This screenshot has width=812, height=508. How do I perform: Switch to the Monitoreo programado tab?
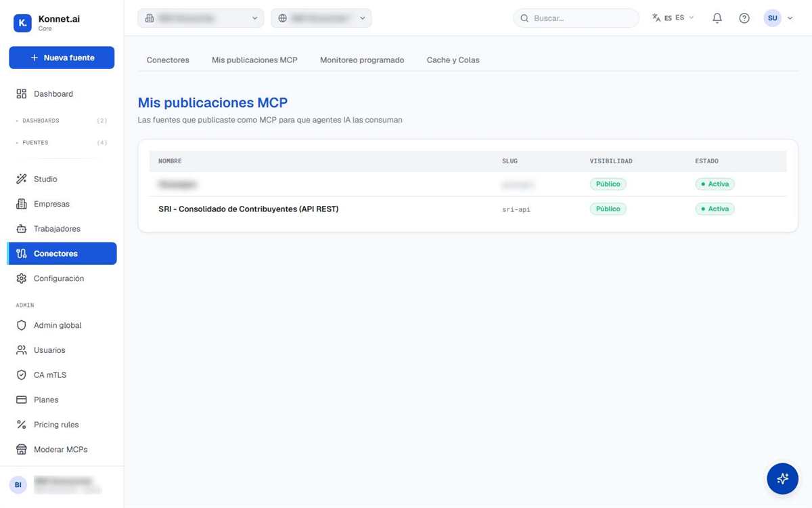click(362, 60)
